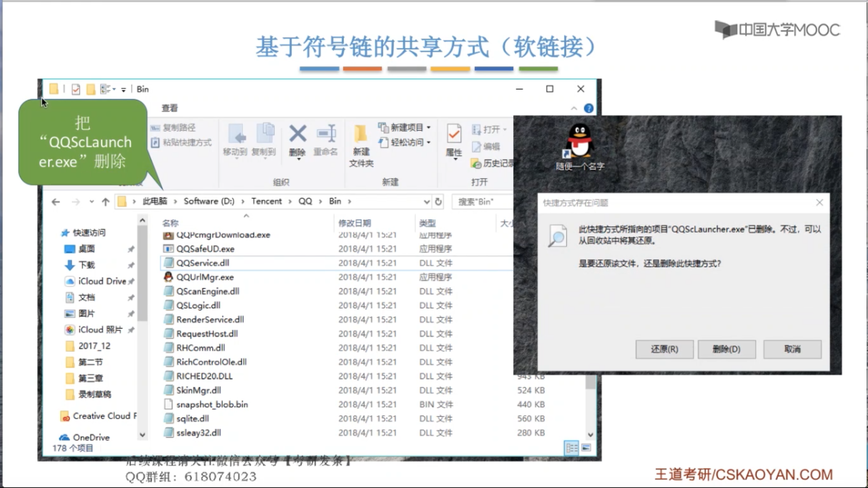Click 粘贴快捷方式 in the ribbon
The image size is (868, 488).
coord(181,143)
